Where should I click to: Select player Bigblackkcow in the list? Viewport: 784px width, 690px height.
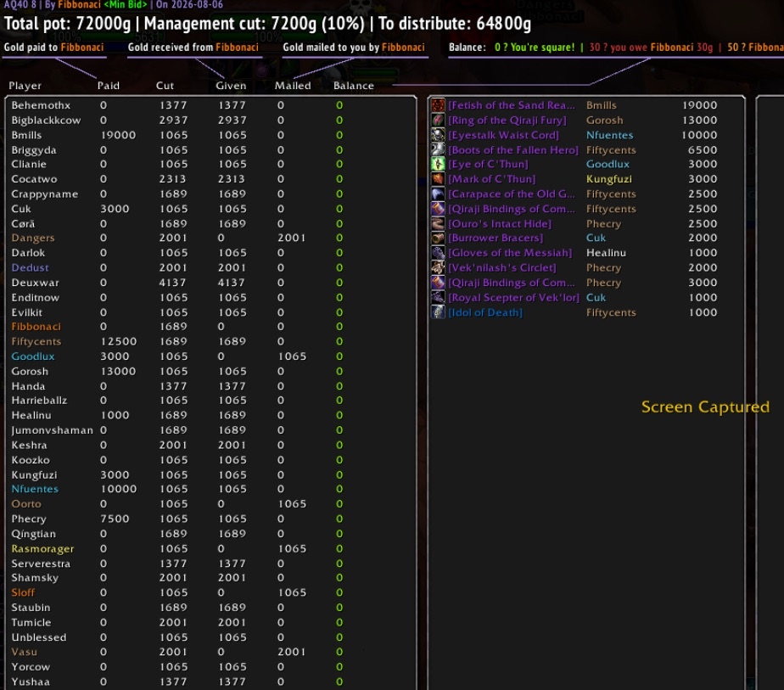[46, 121]
